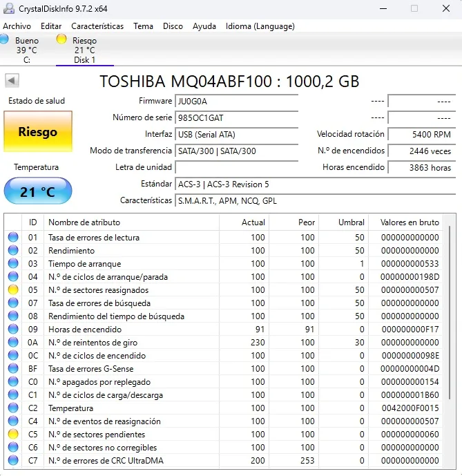Click the 2446 veces power-on count
462x476 pixels.
click(422, 151)
